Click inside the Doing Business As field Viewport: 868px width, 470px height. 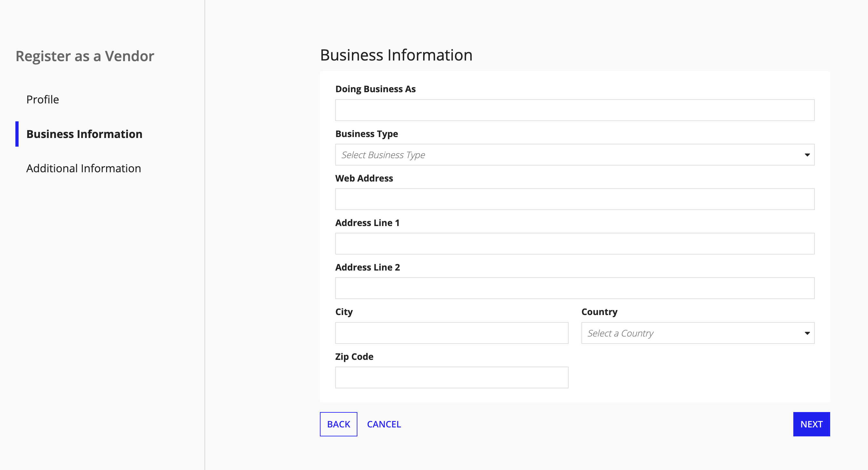tap(573, 110)
